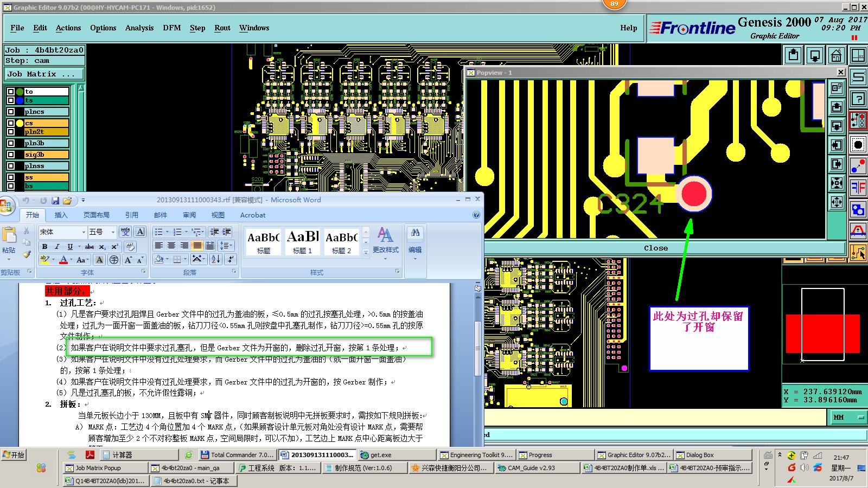The image size is (868, 488).
Task: Click Bold button in Word ribbon
Action: point(45,246)
